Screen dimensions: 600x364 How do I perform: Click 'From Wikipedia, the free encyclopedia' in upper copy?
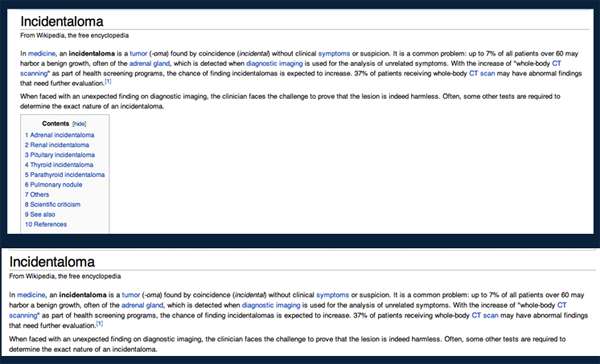[74, 36]
